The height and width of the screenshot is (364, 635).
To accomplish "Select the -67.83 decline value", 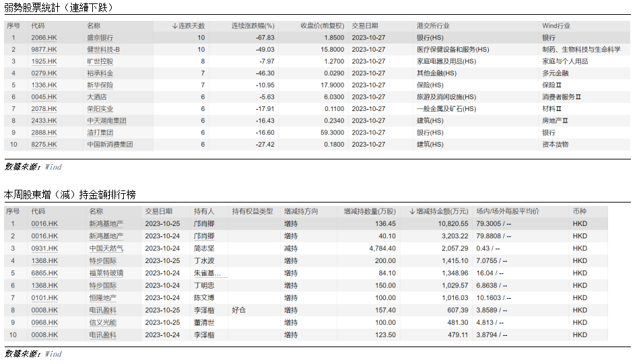I will coord(265,38).
